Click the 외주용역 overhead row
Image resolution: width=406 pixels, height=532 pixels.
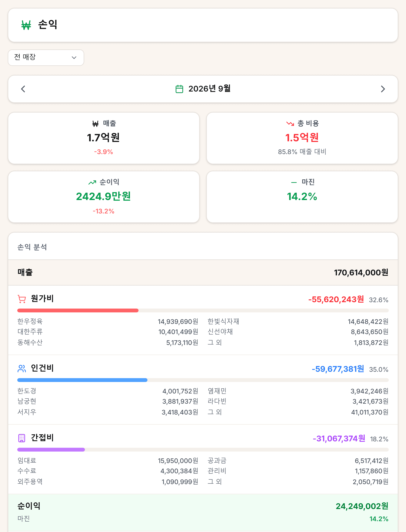pos(108,482)
